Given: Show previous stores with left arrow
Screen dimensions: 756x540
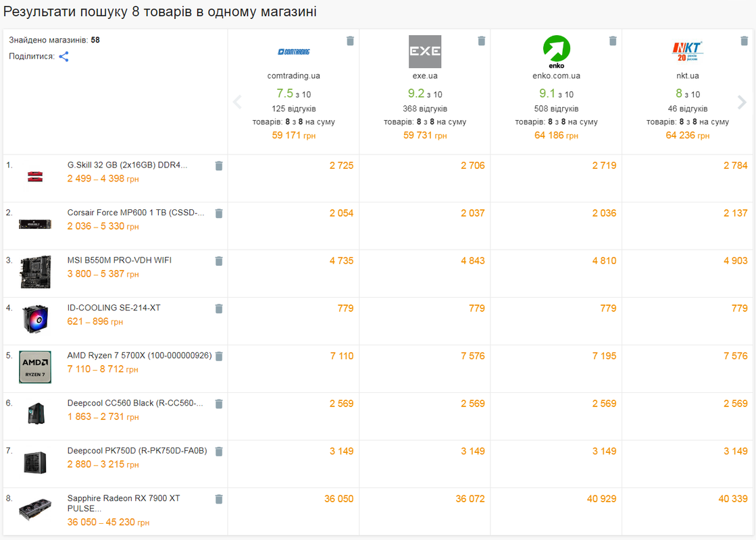Looking at the screenshot, I should (x=237, y=102).
